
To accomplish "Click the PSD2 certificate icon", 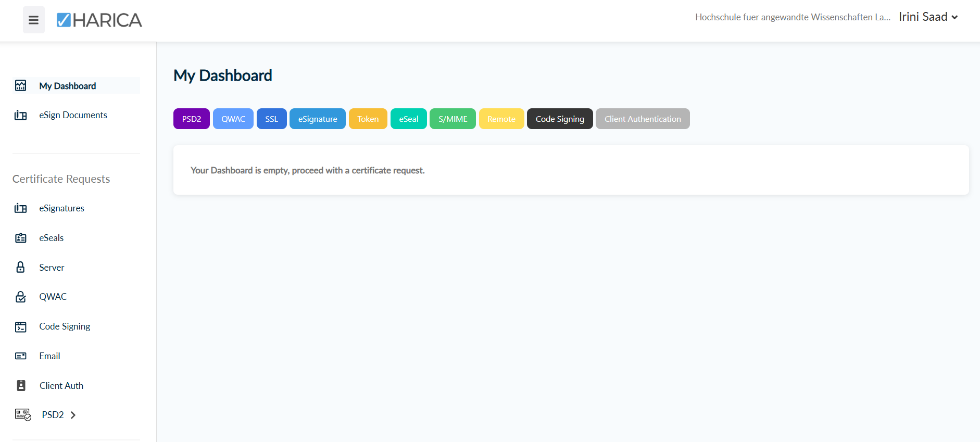I will point(23,415).
